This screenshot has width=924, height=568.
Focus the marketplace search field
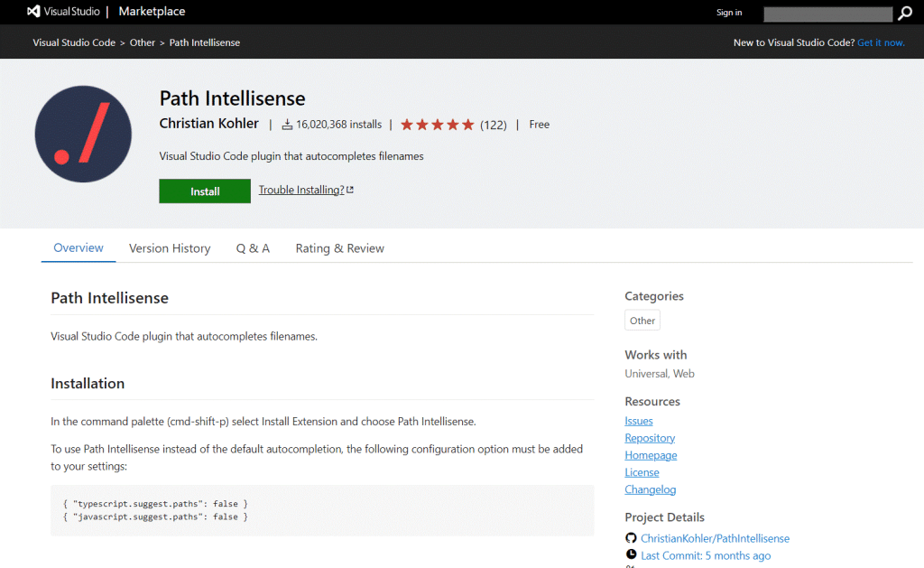point(828,14)
